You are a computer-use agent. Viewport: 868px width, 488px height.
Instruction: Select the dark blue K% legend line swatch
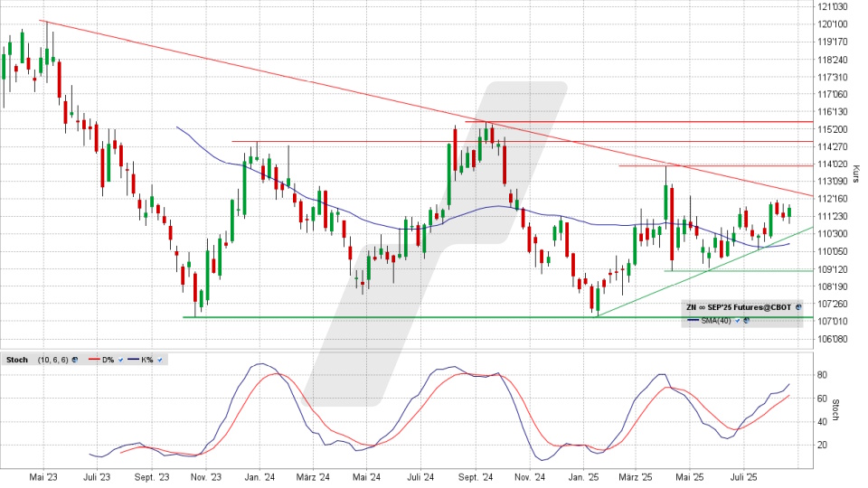134,359
